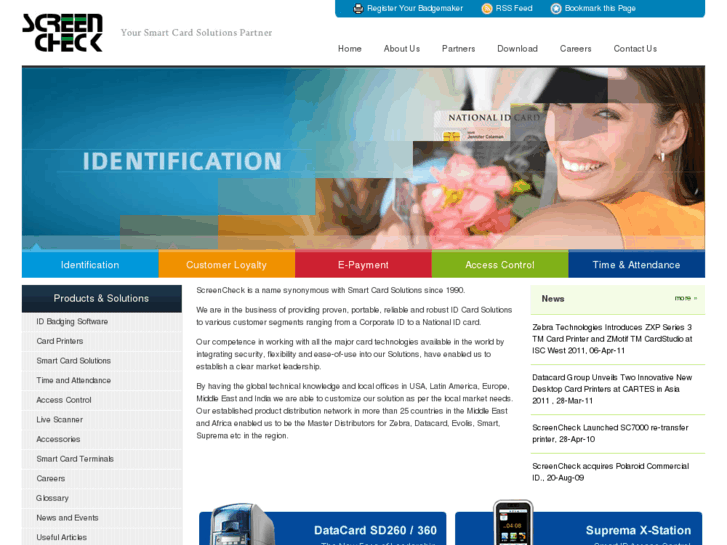
Task: Open the Partners menu item
Action: pyautogui.click(x=459, y=49)
